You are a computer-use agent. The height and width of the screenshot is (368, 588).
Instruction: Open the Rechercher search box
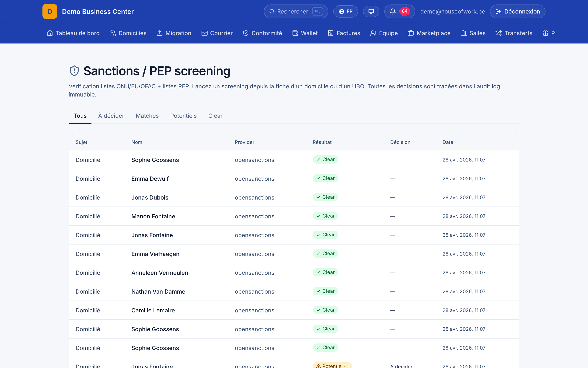(296, 11)
